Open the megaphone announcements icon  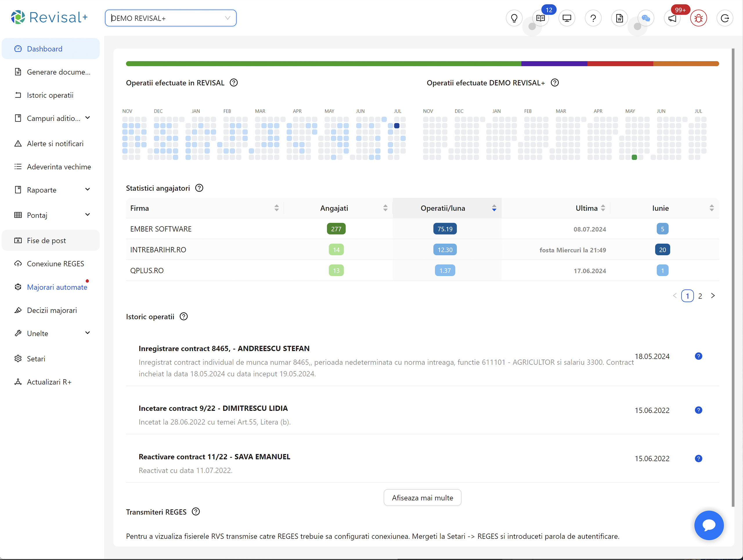pos(672,18)
